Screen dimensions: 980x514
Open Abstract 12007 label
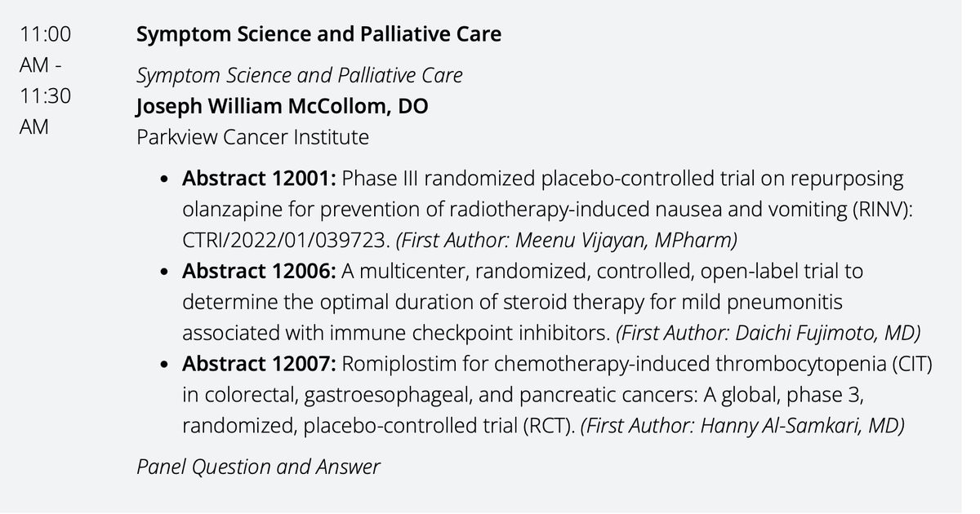pyautogui.click(x=258, y=363)
